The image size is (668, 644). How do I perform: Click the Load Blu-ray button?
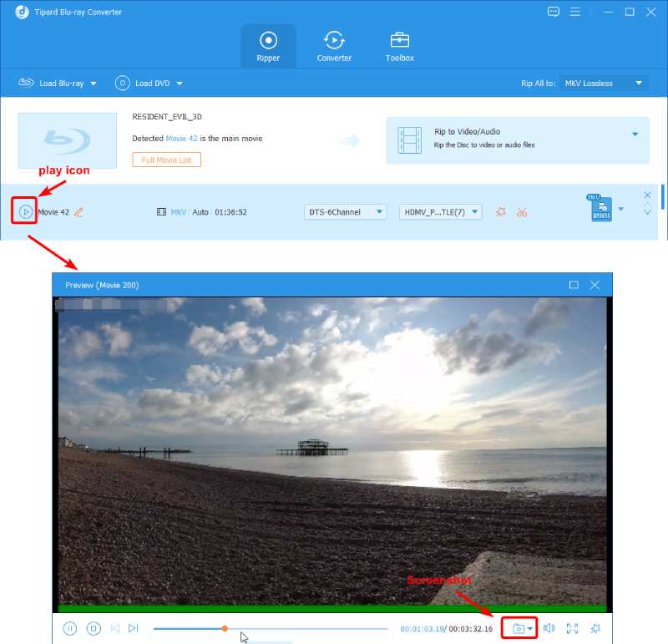click(x=51, y=84)
